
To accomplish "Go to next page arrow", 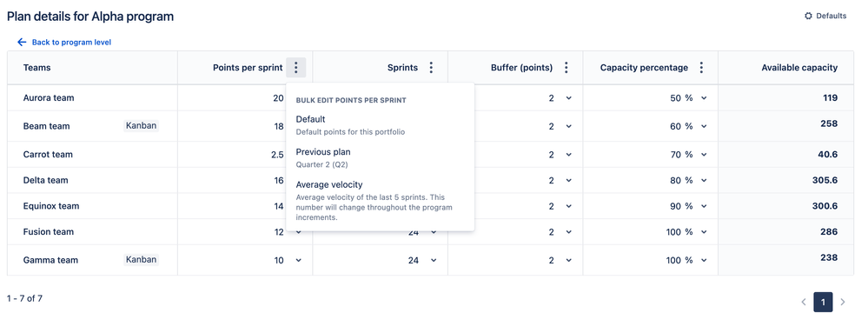I will click(843, 302).
